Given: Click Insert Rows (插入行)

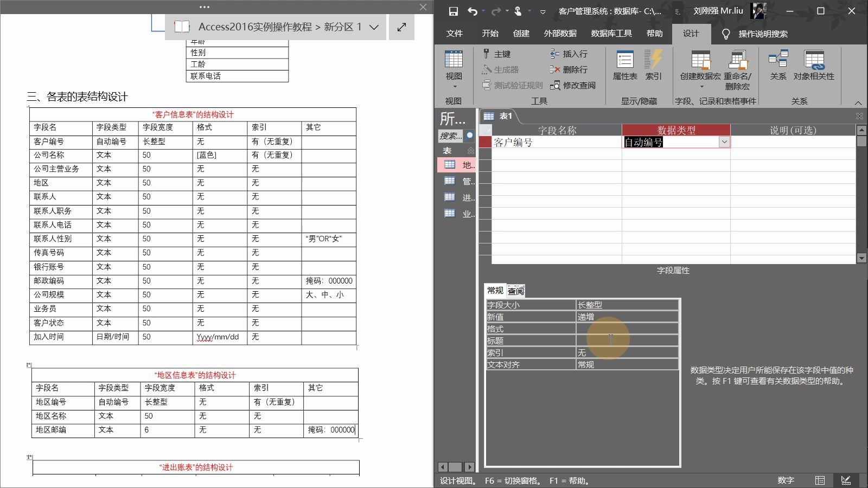Looking at the screenshot, I should point(569,54).
